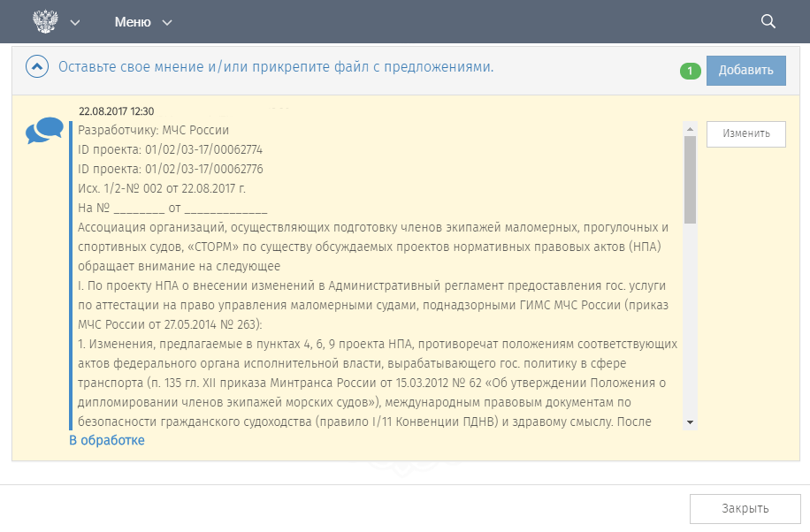Expand the dropdown arrow beside the emblem

[75, 23]
